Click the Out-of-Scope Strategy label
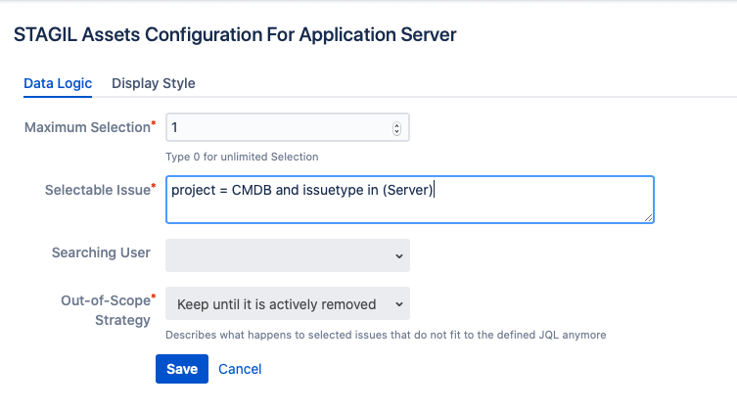 108,310
